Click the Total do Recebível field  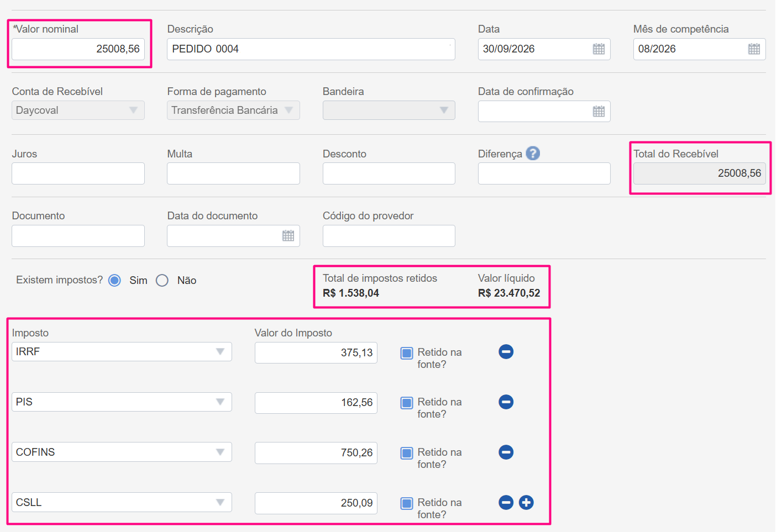(700, 173)
